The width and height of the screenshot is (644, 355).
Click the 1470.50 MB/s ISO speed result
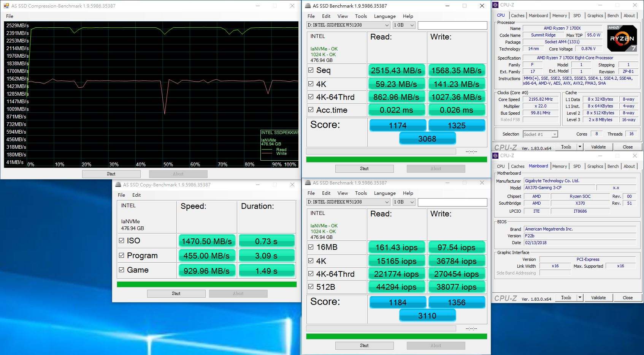pyautogui.click(x=207, y=241)
